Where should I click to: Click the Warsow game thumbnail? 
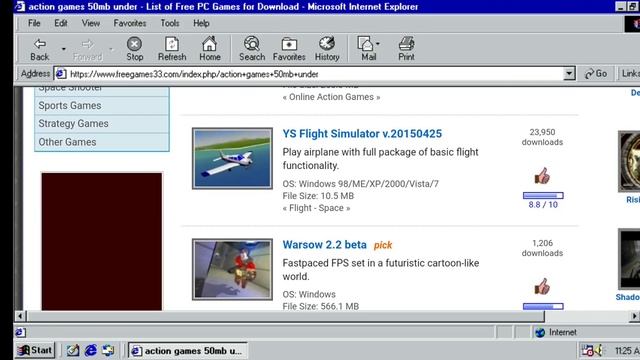(x=232, y=269)
